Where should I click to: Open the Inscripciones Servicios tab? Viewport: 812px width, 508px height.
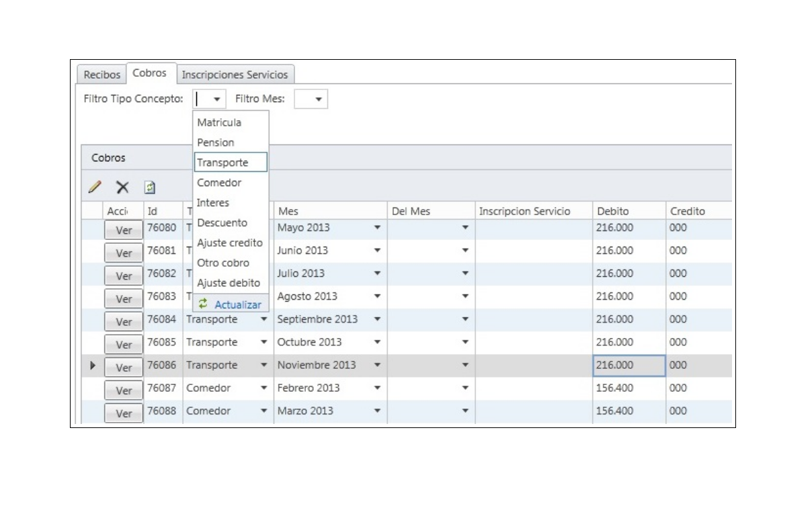tap(235, 74)
